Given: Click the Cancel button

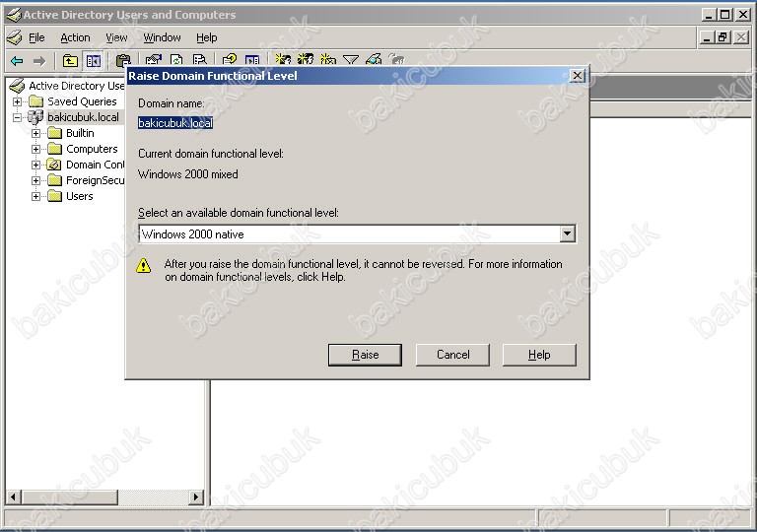Looking at the screenshot, I should [452, 355].
